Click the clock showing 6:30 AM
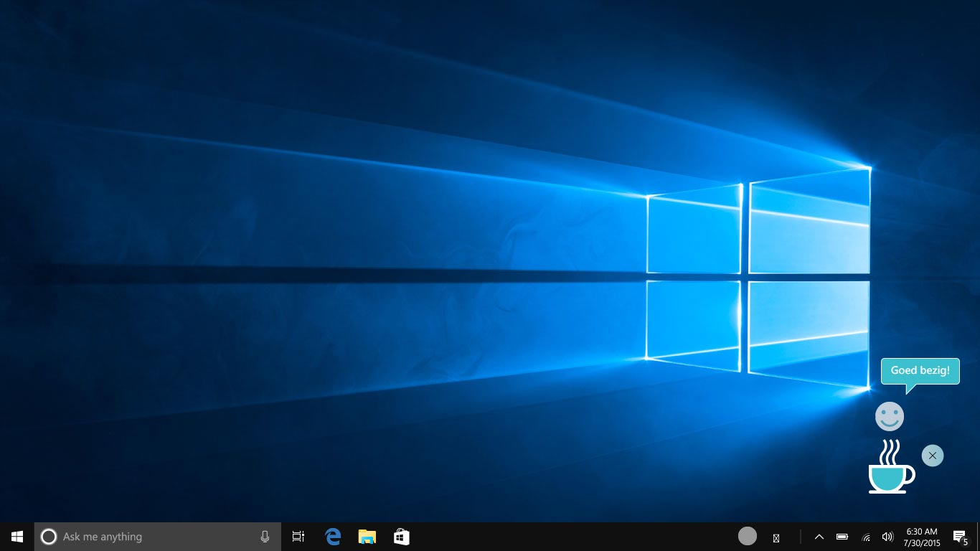980x551 pixels. [x=922, y=537]
